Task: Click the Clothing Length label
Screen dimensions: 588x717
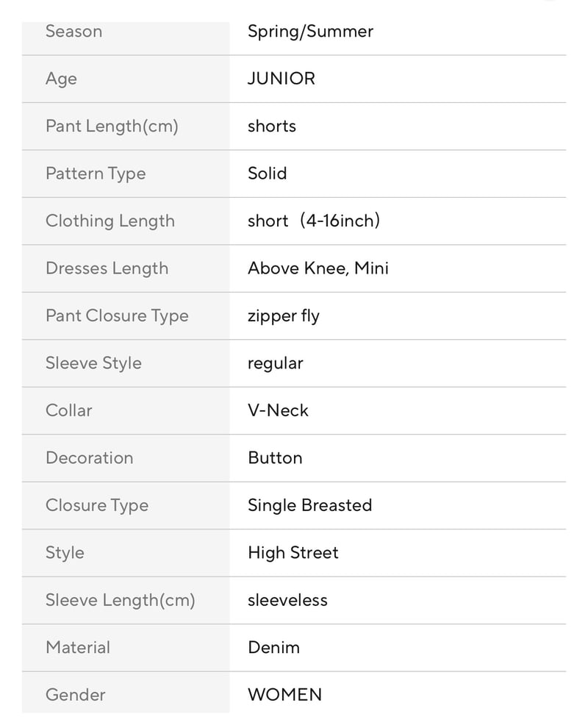Action: pyautogui.click(x=110, y=221)
